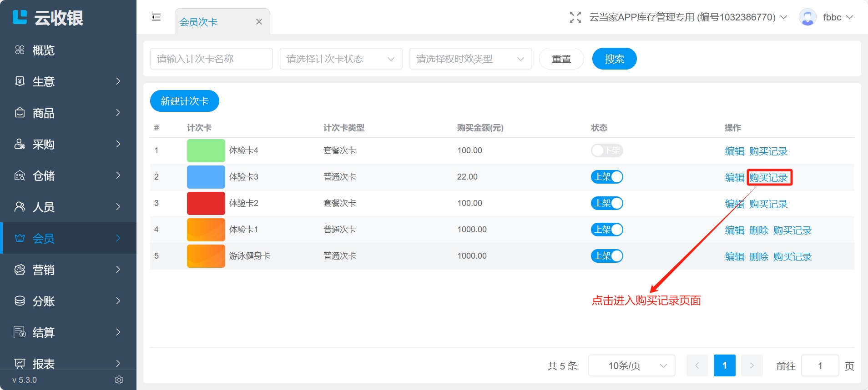Open settings gear next to version number
868x390 pixels.
click(x=119, y=380)
